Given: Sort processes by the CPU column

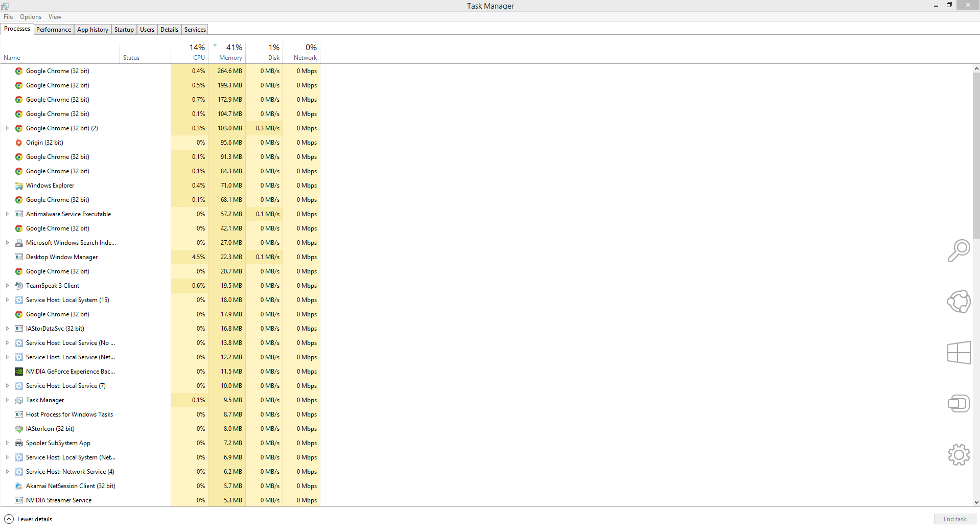Looking at the screenshot, I should [190, 53].
